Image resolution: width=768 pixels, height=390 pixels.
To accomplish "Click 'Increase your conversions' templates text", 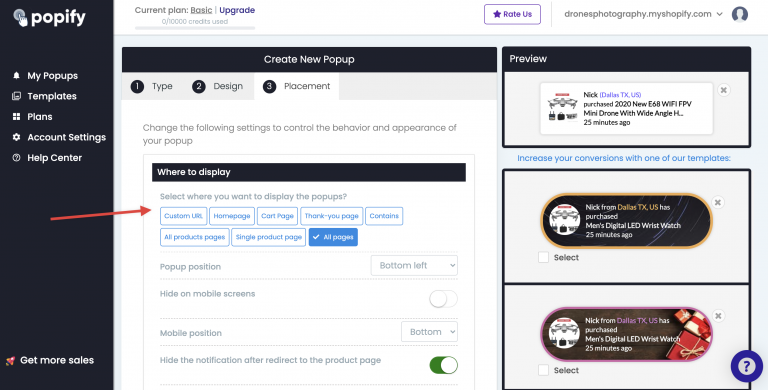I will click(624, 158).
